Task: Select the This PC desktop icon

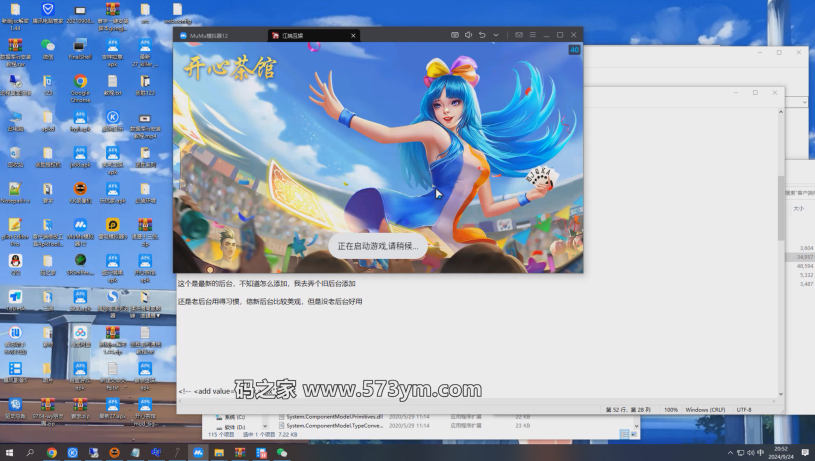Action: pyautogui.click(x=15, y=121)
